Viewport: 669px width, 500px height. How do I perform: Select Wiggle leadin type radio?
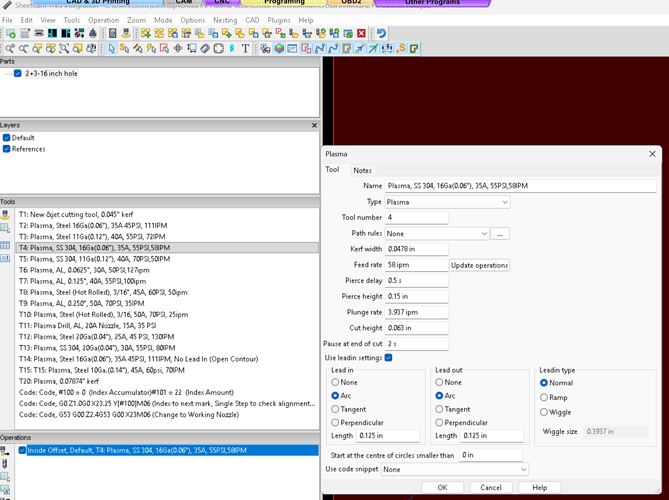tap(544, 412)
